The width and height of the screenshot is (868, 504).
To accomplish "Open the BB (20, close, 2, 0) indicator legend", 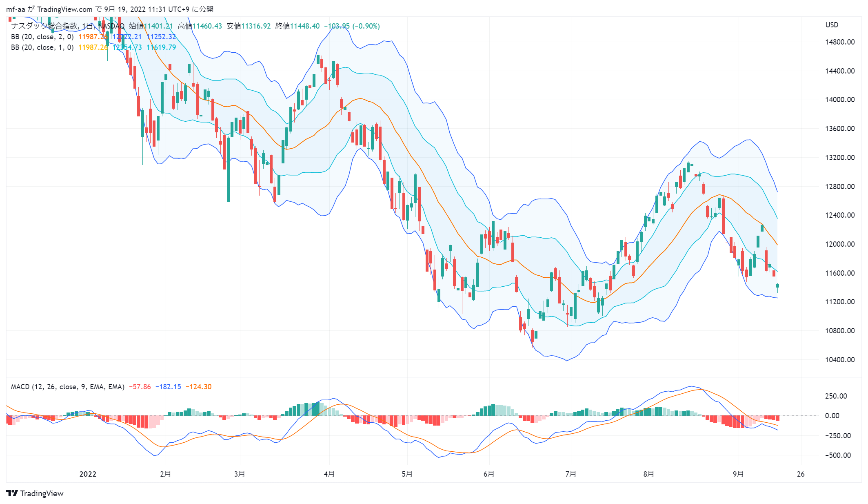I will click(42, 37).
